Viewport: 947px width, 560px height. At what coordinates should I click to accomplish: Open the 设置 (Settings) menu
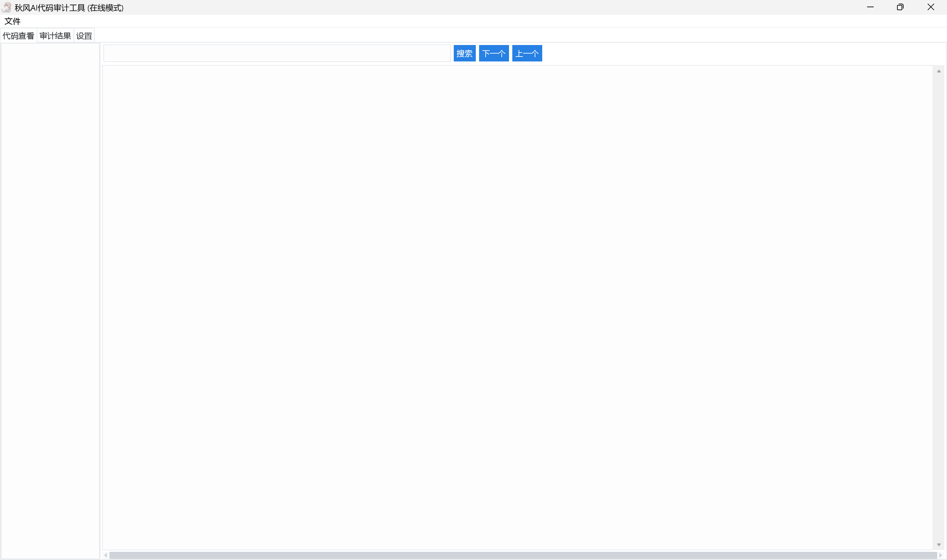tap(84, 35)
